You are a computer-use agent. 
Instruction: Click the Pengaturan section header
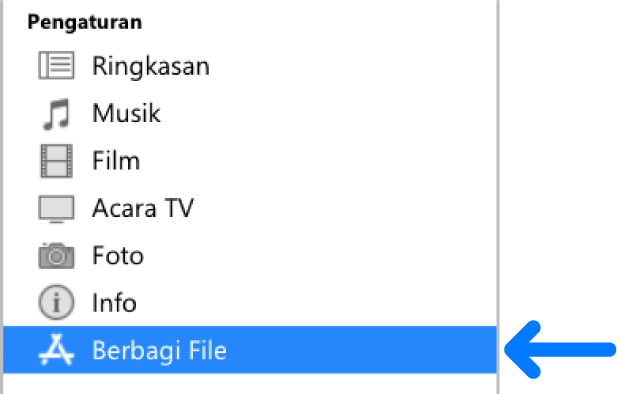[85, 22]
